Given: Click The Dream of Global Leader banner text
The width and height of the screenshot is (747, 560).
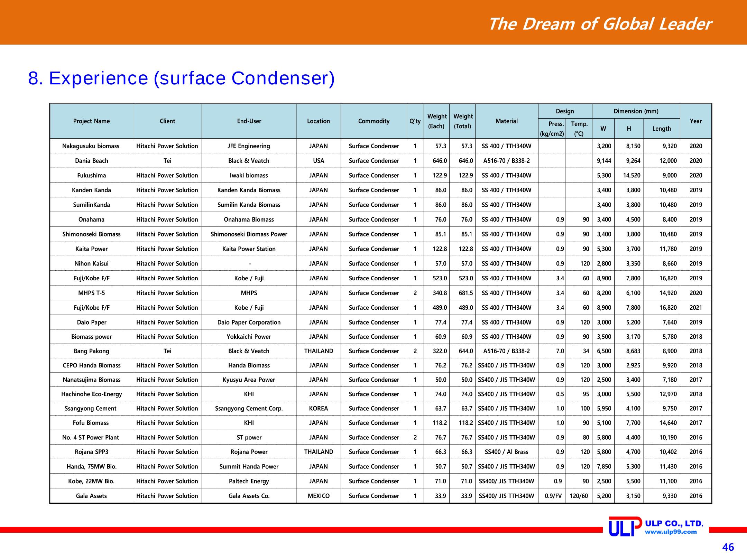Looking at the screenshot, I should [x=599, y=24].
